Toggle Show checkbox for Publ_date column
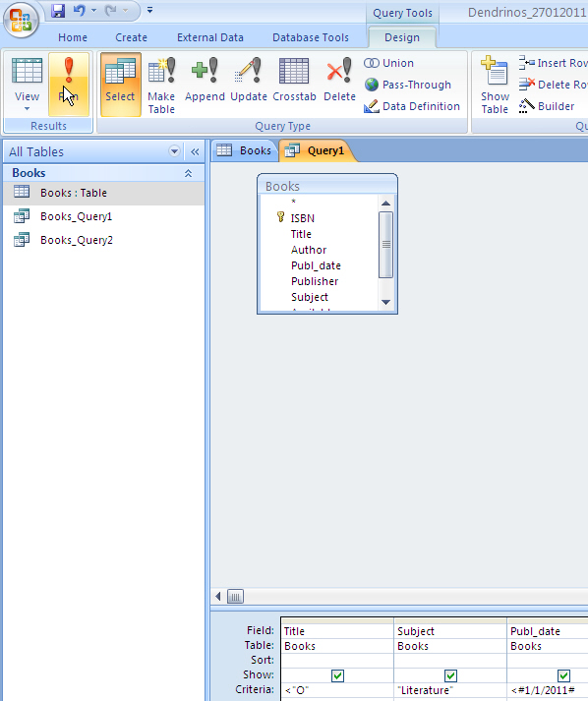Viewport: 588px width, 701px height. point(563,675)
